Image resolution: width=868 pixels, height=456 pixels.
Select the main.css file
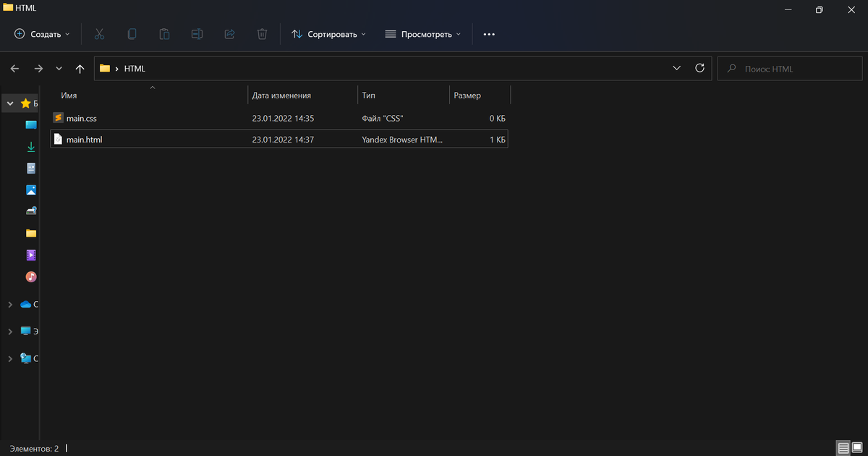tap(279, 118)
